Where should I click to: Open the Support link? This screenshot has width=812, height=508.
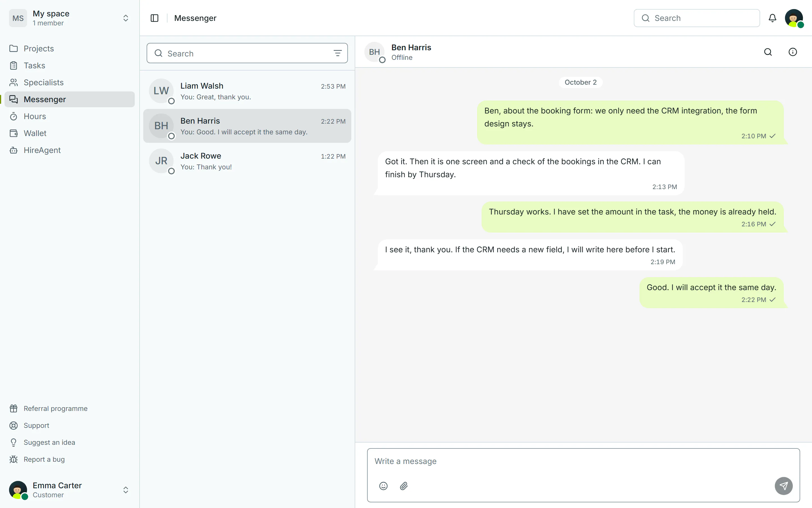pyautogui.click(x=70, y=425)
